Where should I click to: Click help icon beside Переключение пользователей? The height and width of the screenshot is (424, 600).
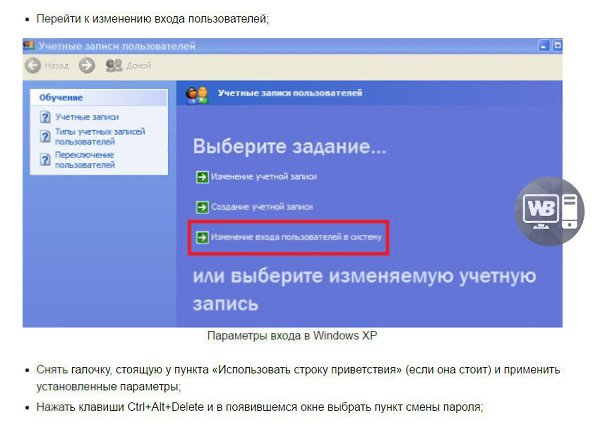[45, 159]
